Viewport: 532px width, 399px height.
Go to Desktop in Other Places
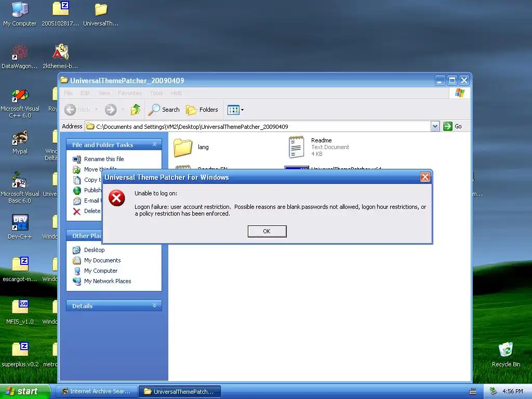[95, 250]
